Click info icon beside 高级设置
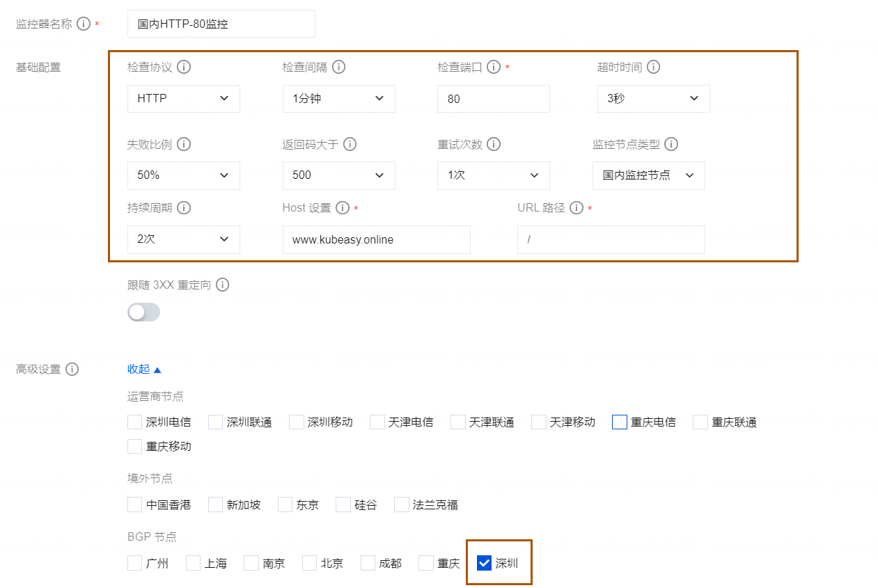Screen dimensions: 878x588 72,370
